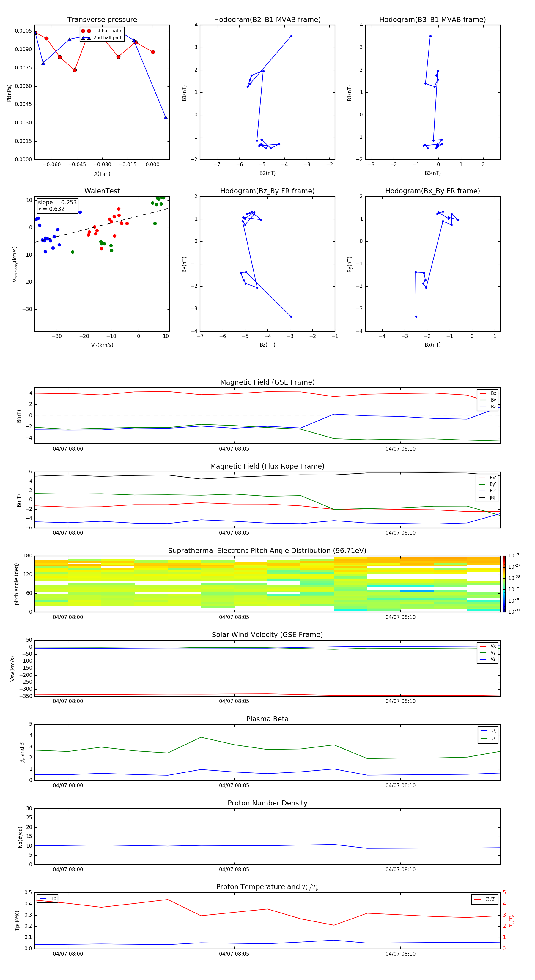Click 'Bz' in GSE magnetic field legend
The height and width of the screenshot is (980, 535).
488,407
